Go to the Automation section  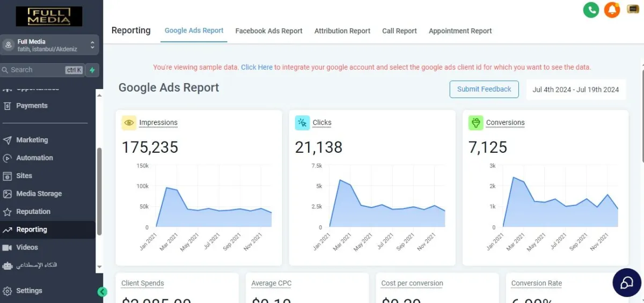pos(34,158)
